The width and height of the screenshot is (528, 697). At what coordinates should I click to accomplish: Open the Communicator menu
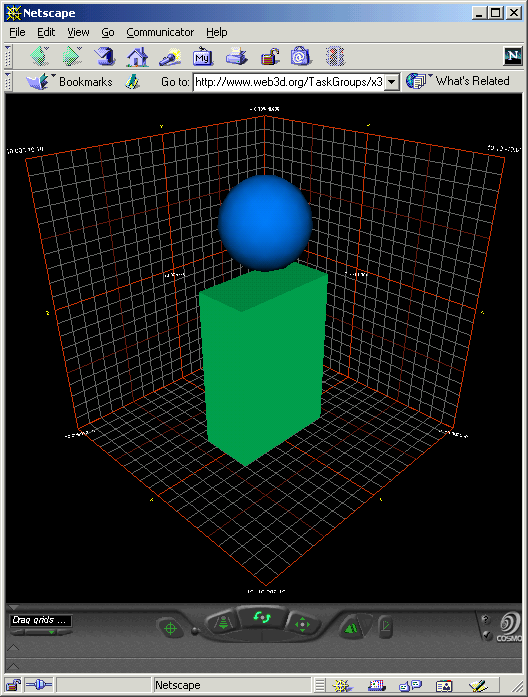[x=160, y=32]
